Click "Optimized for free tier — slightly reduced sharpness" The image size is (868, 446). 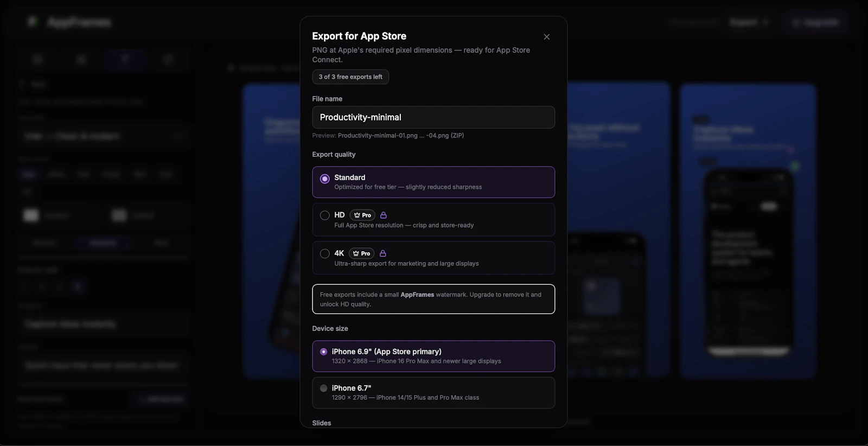coord(408,187)
